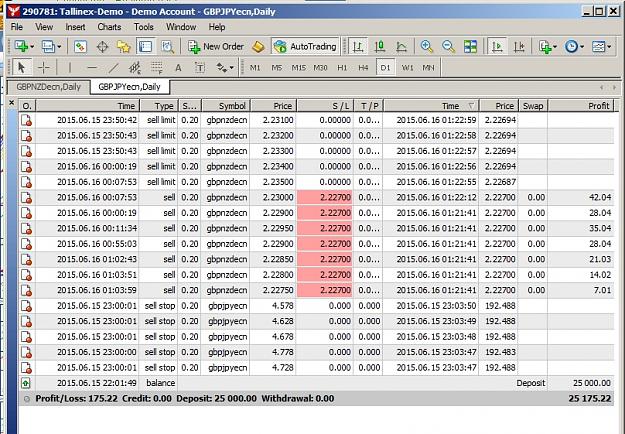Toggle the AutoTrading button
Image resolution: width=625 pixels, height=434 pixels.
(305, 47)
